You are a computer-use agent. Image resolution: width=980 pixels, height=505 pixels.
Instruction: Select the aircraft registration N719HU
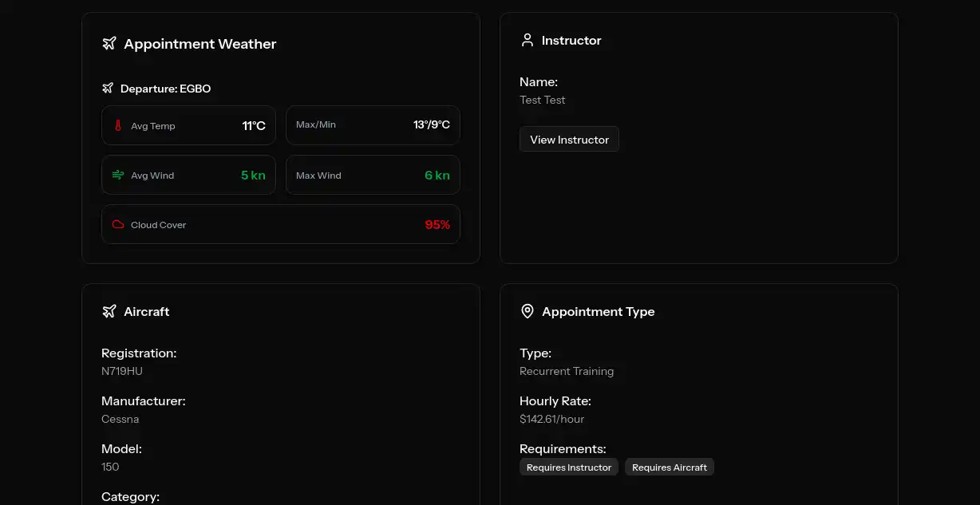coord(121,370)
